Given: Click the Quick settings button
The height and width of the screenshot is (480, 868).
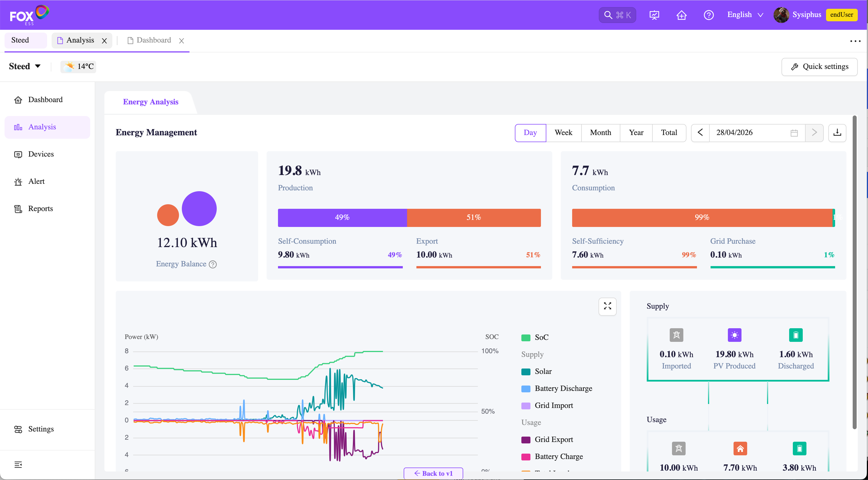Looking at the screenshot, I should [819, 67].
